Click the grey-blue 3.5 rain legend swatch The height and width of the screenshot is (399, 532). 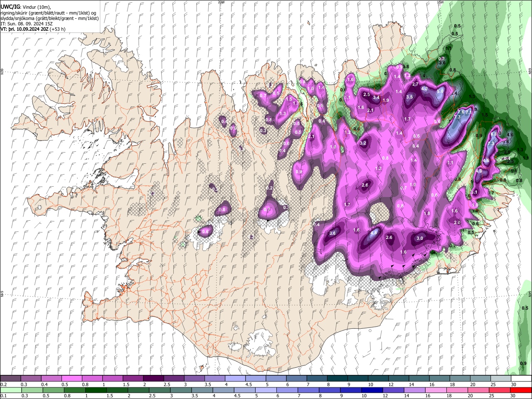coord(202,390)
